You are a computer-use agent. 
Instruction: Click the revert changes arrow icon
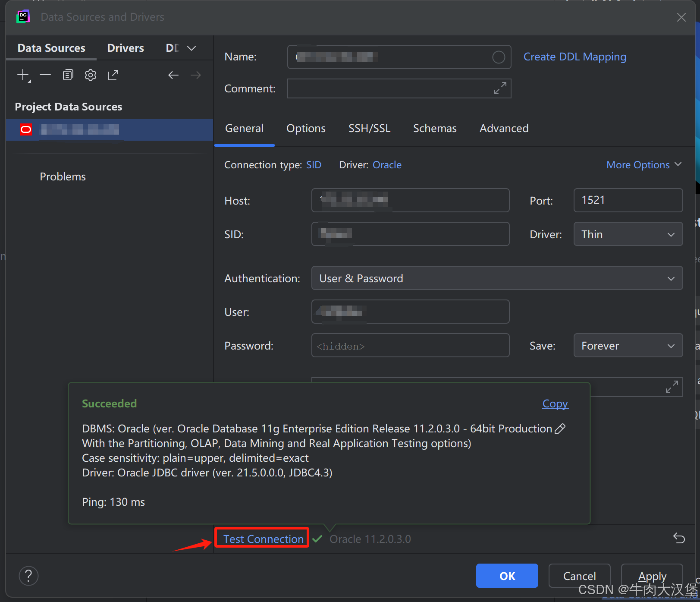pyautogui.click(x=679, y=538)
